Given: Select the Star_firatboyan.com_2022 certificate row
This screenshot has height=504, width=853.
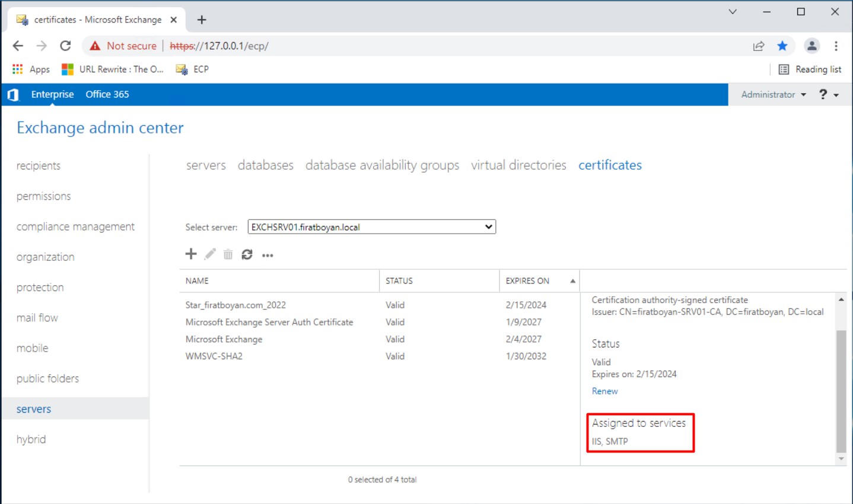Looking at the screenshot, I should click(380, 305).
